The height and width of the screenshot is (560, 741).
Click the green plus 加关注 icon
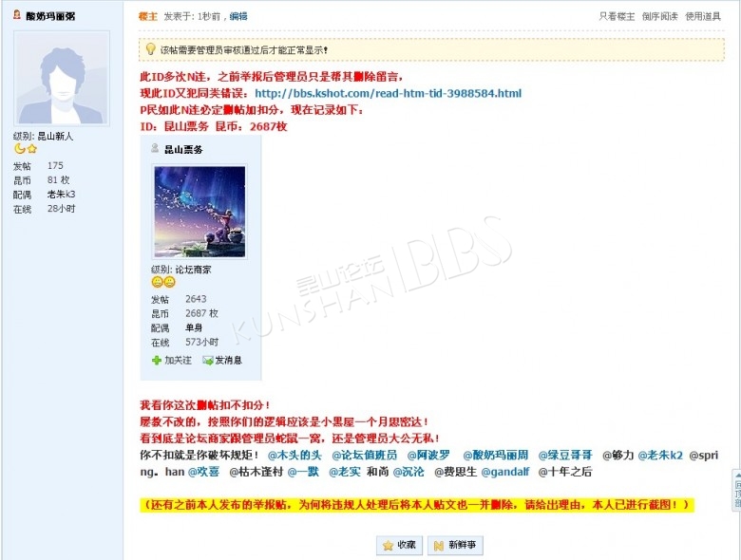coord(157,361)
